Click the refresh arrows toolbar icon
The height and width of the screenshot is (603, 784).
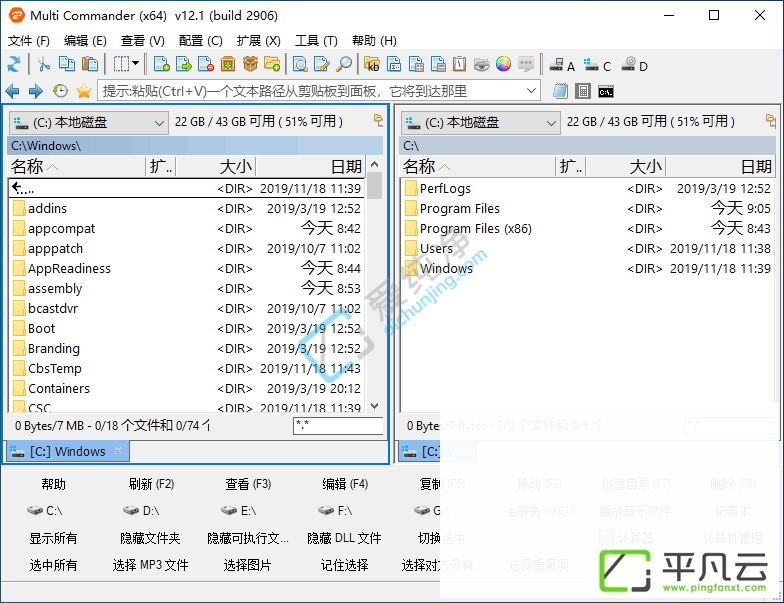(x=14, y=64)
